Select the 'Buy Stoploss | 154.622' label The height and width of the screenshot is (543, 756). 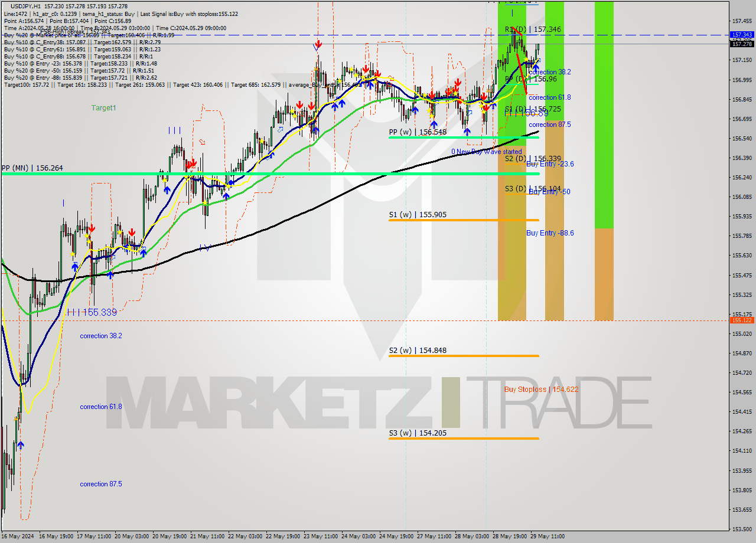pyautogui.click(x=542, y=390)
